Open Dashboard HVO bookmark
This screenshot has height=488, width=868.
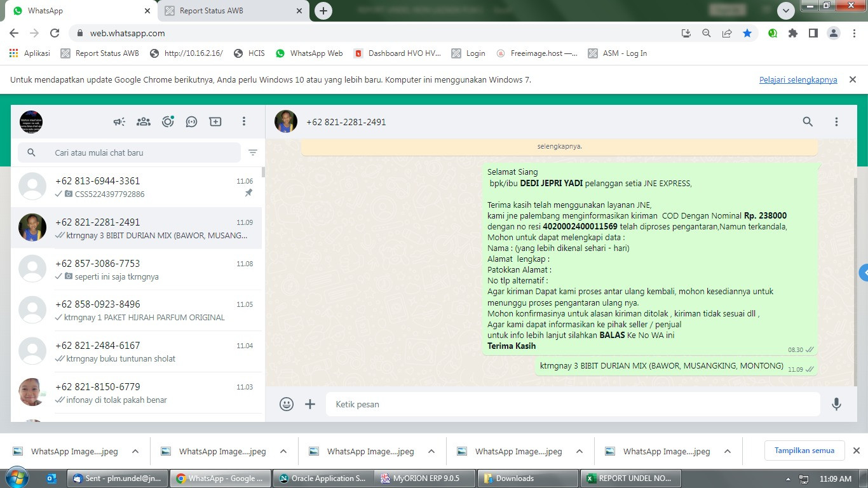pos(397,53)
